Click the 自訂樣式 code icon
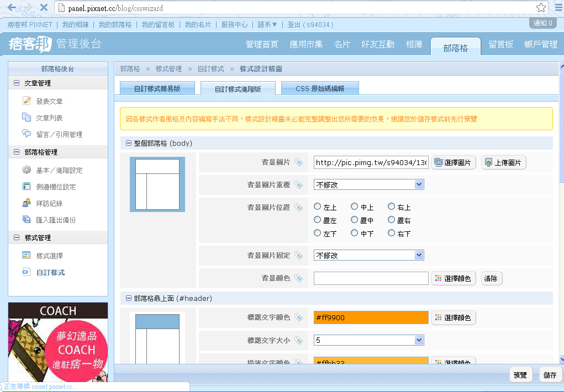The width and height of the screenshot is (564, 392). click(27, 272)
